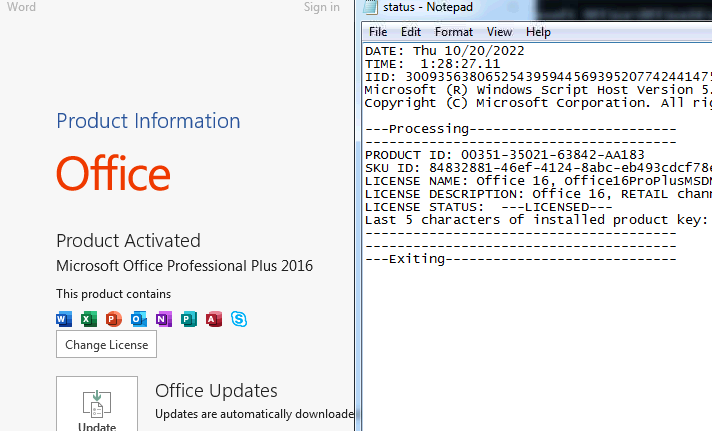Click the Change License button
Image resolution: width=712 pixels, height=431 pixels.
coord(106,344)
